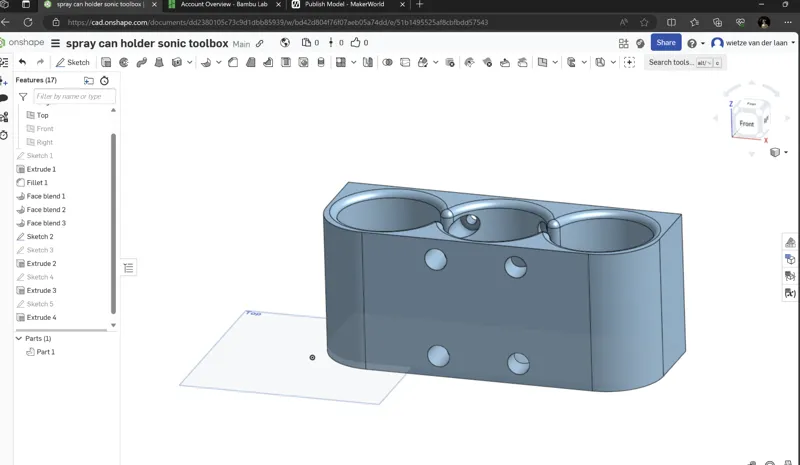Click the Share button
Screen dimensions: 800x465
point(666,43)
